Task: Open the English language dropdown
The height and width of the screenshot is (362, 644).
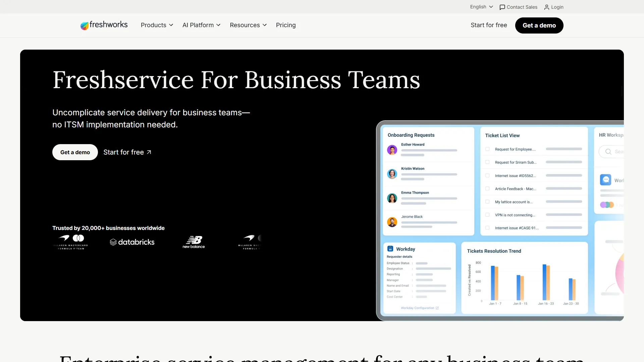Action: pos(482,7)
